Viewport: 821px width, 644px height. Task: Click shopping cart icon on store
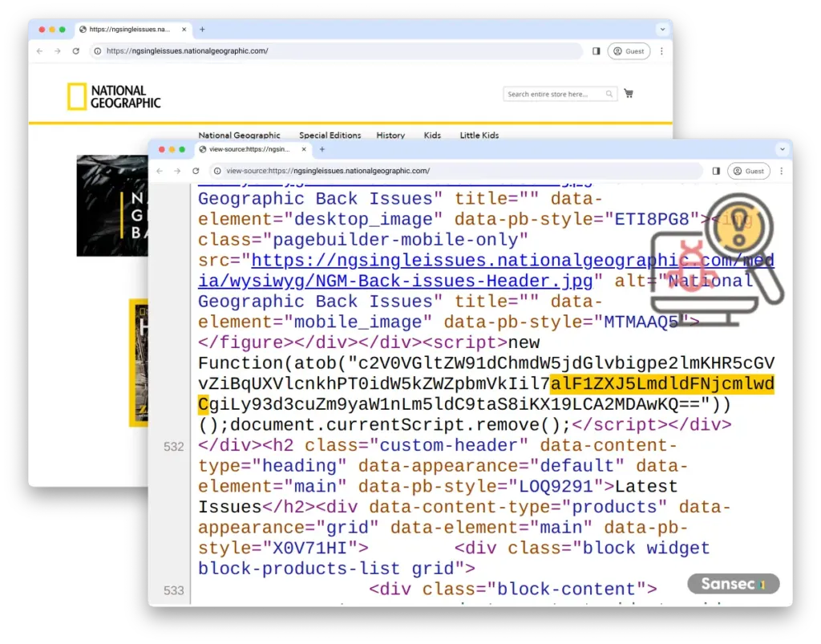[x=629, y=94]
